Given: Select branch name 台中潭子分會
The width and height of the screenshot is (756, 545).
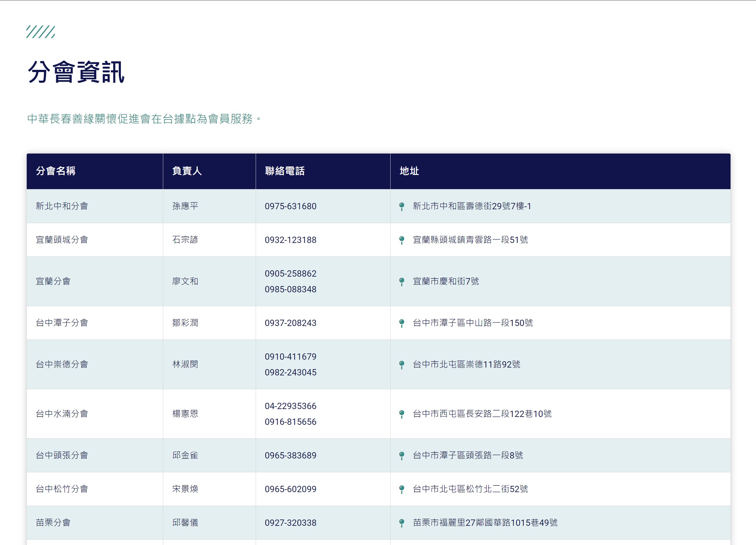Looking at the screenshot, I should pyautogui.click(x=62, y=323).
